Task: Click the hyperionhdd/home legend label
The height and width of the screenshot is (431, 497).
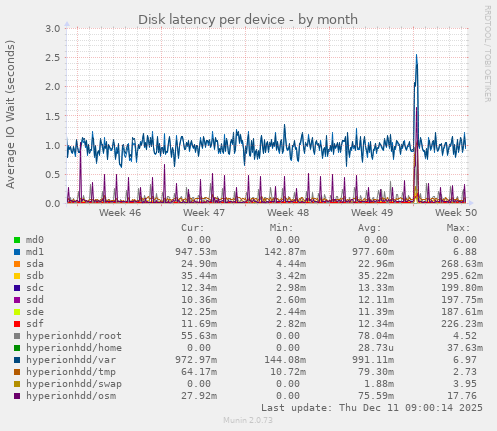Action: 74,348
